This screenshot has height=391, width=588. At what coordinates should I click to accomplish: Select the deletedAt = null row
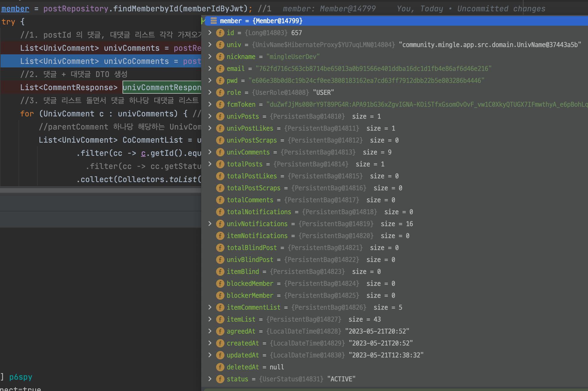pos(395,367)
